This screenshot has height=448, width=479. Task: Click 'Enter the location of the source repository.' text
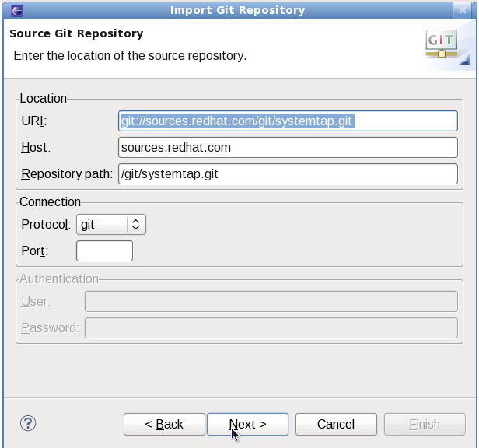130,56
